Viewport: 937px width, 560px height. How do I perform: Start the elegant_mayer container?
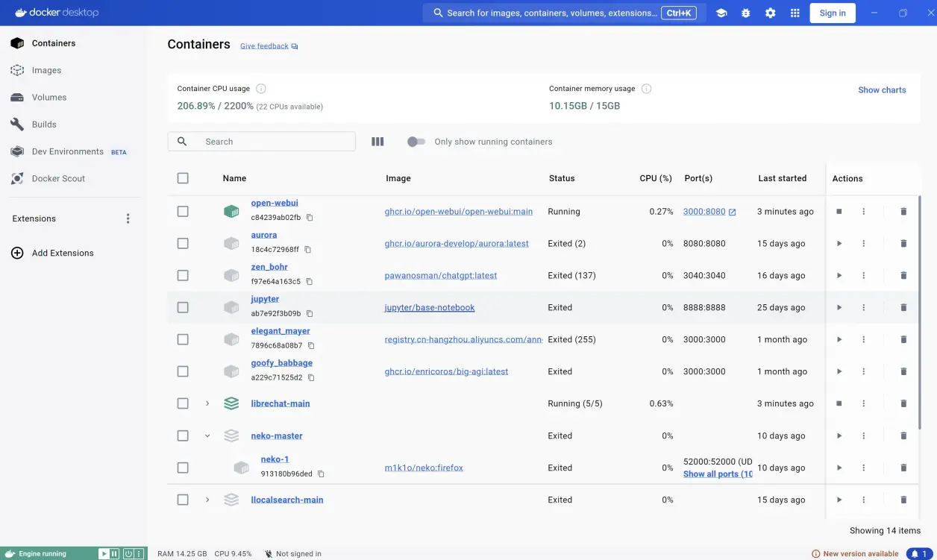pyautogui.click(x=839, y=340)
